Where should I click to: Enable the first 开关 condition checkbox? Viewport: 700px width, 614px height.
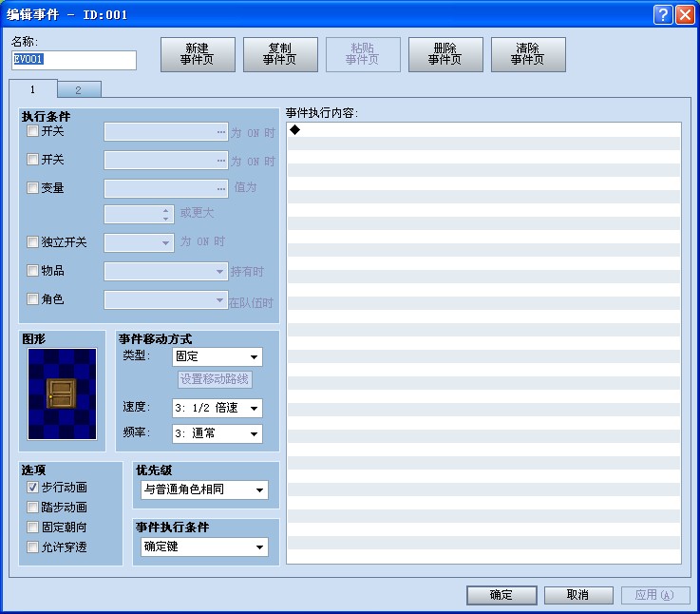click(32, 131)
